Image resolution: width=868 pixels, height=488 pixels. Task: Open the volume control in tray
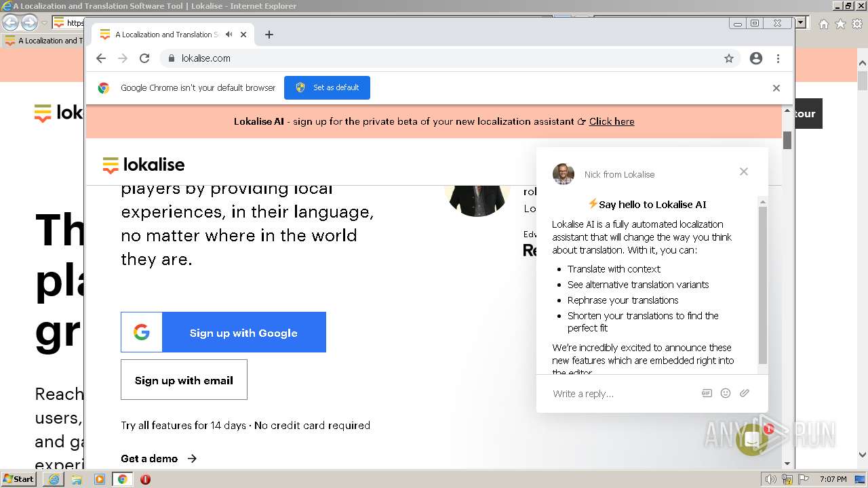click(x=771, y=479)
